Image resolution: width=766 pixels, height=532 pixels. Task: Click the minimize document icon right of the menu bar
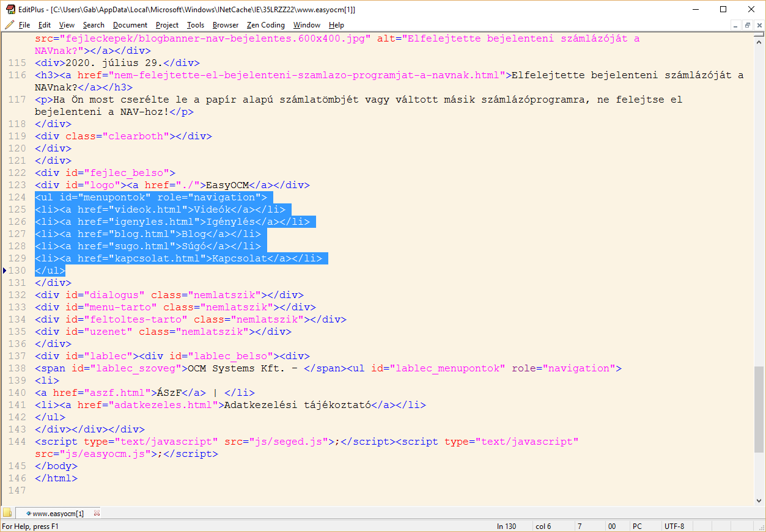click(735, 25)
